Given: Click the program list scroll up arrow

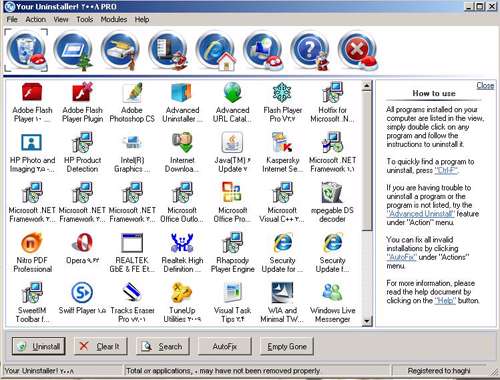Looking at the screenshot, I should (x=367, y=86).
